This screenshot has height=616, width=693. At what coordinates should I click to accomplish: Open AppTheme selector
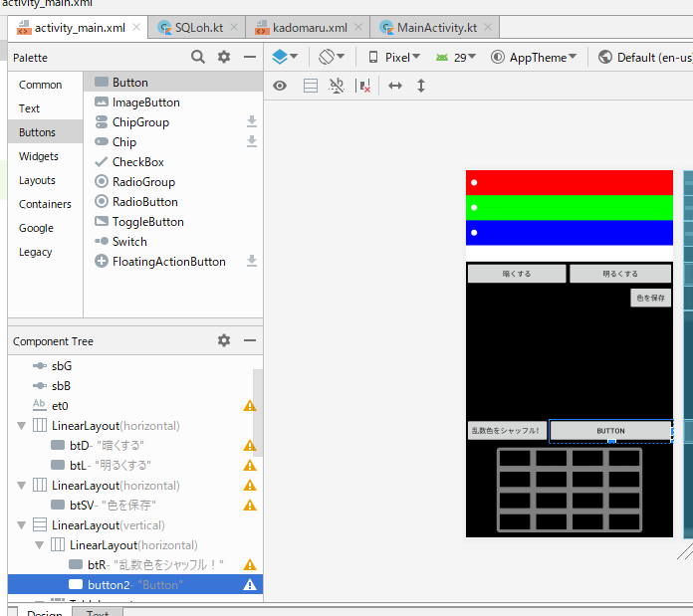click(x=534, y=58)
